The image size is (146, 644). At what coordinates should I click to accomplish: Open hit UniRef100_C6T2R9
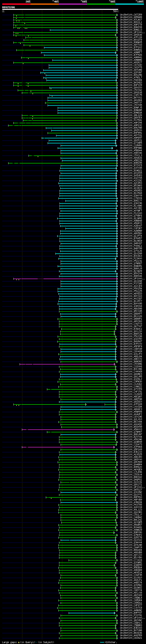[x=131, y=15]
